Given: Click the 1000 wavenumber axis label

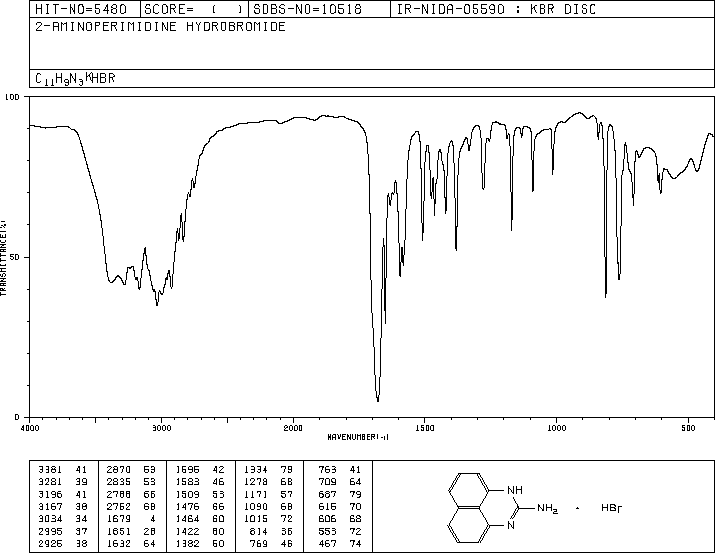Looking at the screenshot, I should coord(556,428).
